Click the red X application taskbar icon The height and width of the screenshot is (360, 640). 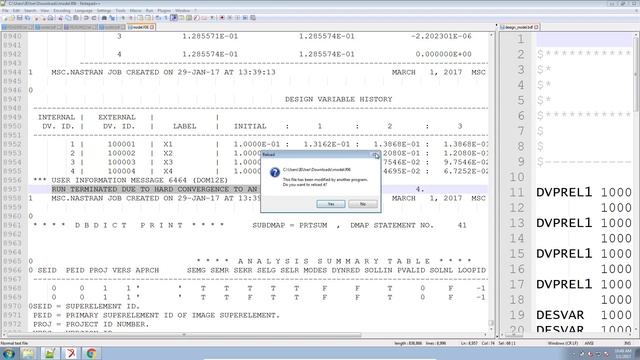coord(71,353)
